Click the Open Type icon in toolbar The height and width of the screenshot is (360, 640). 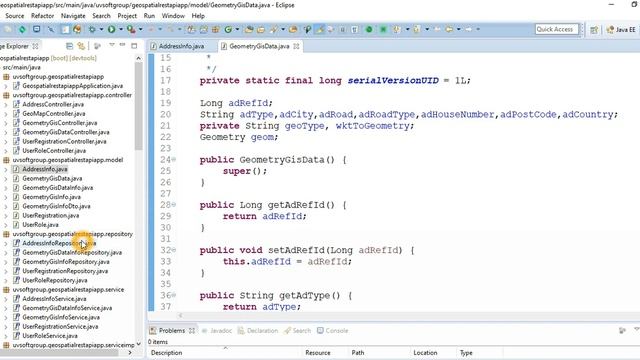[249, 29]
